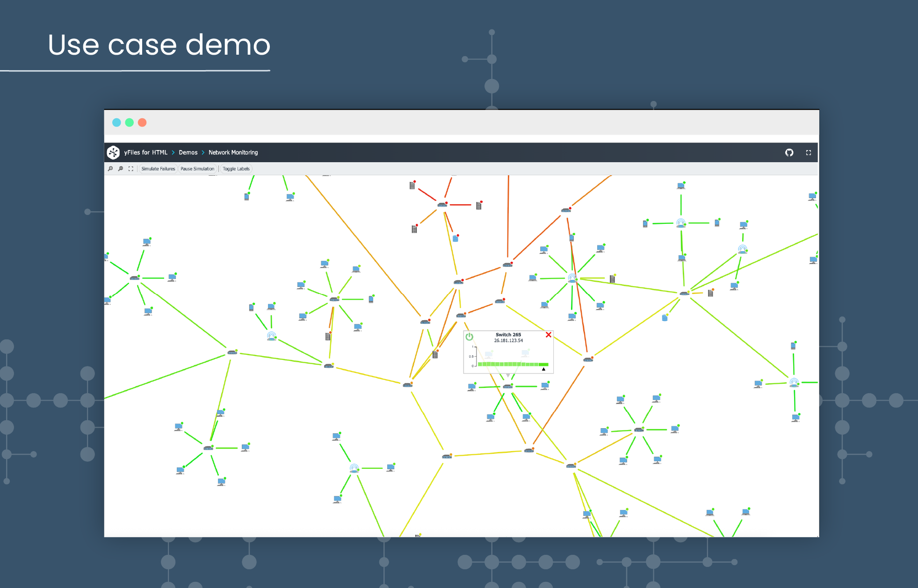The width and height of the screenshot is (918, 588).
Task: Click the black triangle marker under the load chart
Action: click(x=543, y=369)
